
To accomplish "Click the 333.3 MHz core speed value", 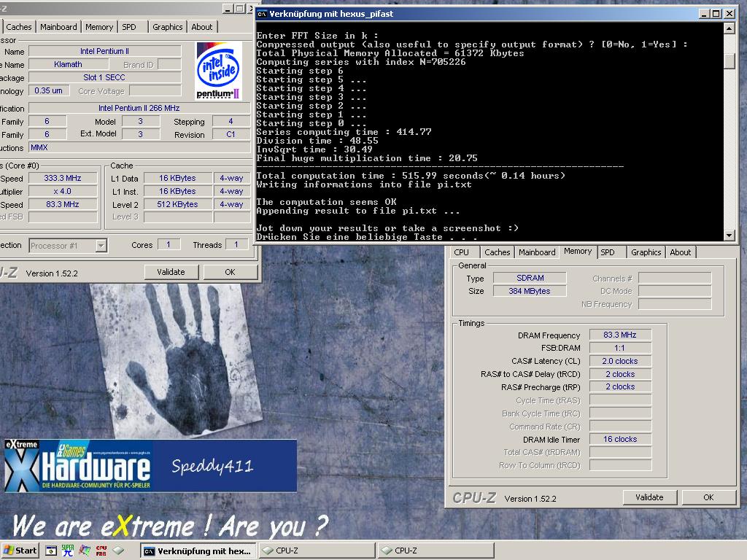I will coord(63,178).
